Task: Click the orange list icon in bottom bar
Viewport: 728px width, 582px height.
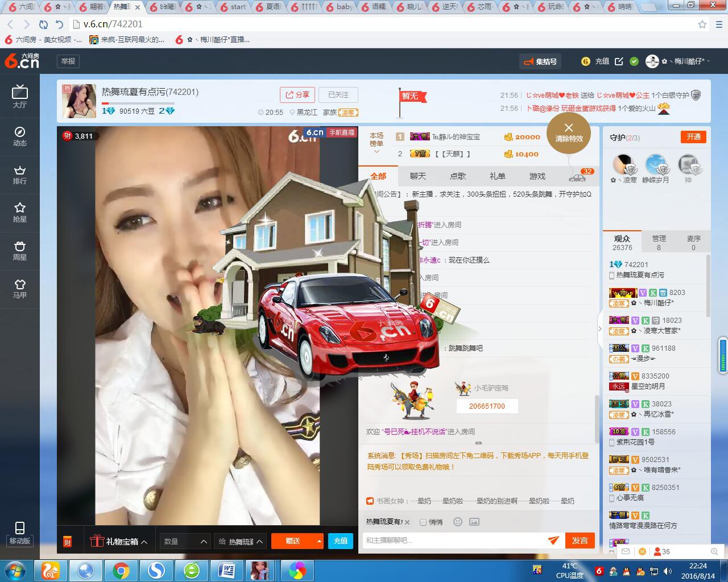Action: coord(642,551)
